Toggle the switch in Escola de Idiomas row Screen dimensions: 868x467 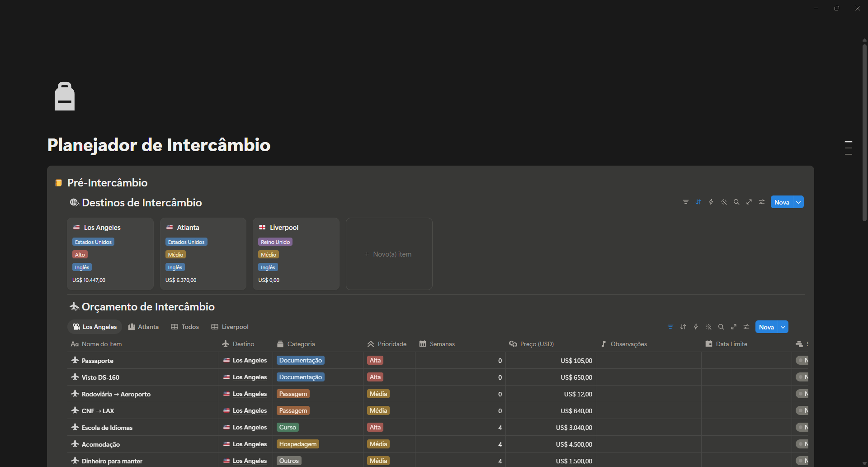pos(802,428)
